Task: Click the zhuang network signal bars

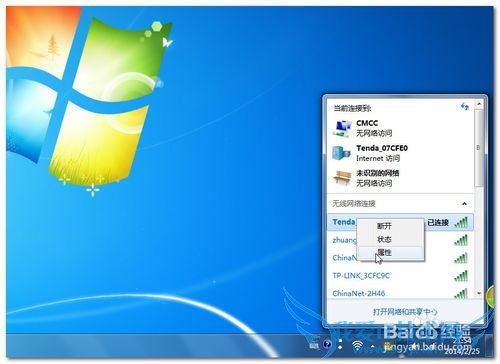Action: click(x=461, y=240)
